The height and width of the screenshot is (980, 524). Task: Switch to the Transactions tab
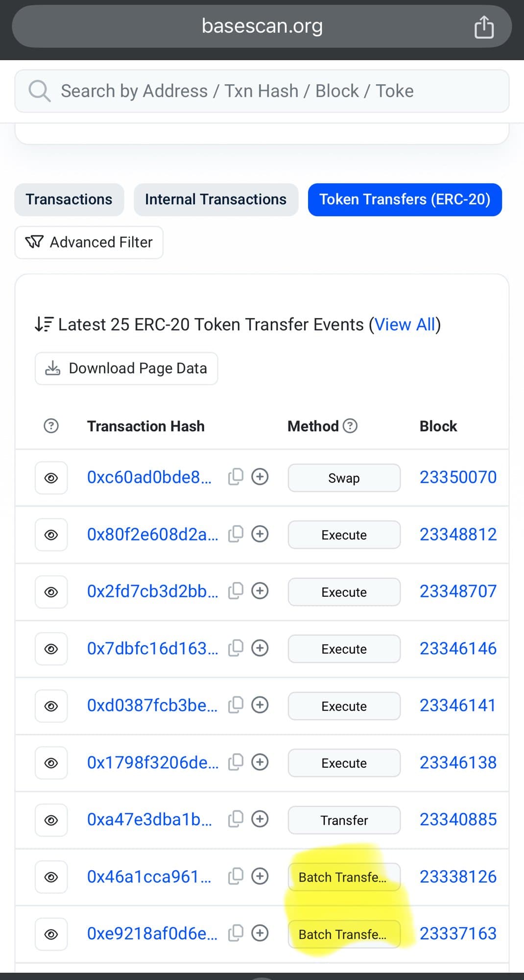pos(69,199)
